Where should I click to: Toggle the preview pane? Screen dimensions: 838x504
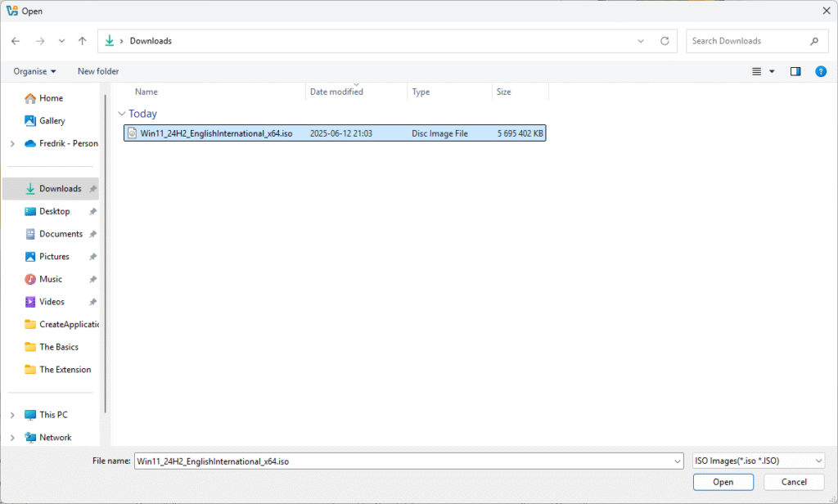pos(795,72)
